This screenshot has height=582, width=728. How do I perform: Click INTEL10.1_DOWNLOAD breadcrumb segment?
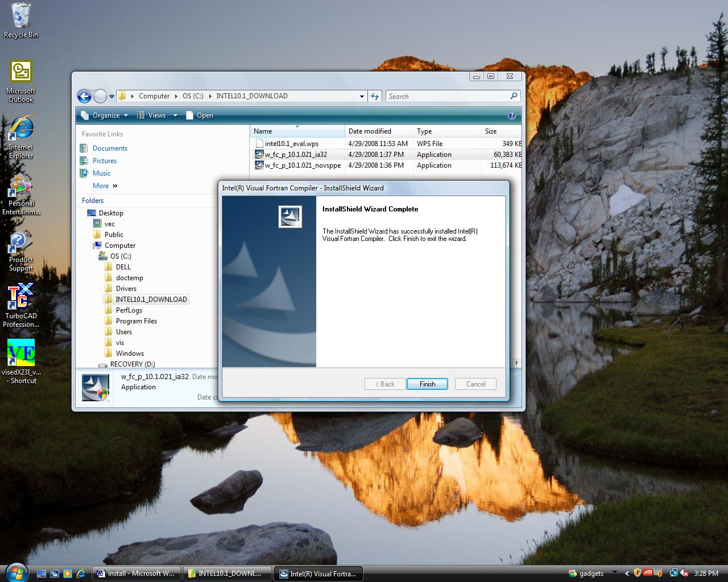[251, 96]
